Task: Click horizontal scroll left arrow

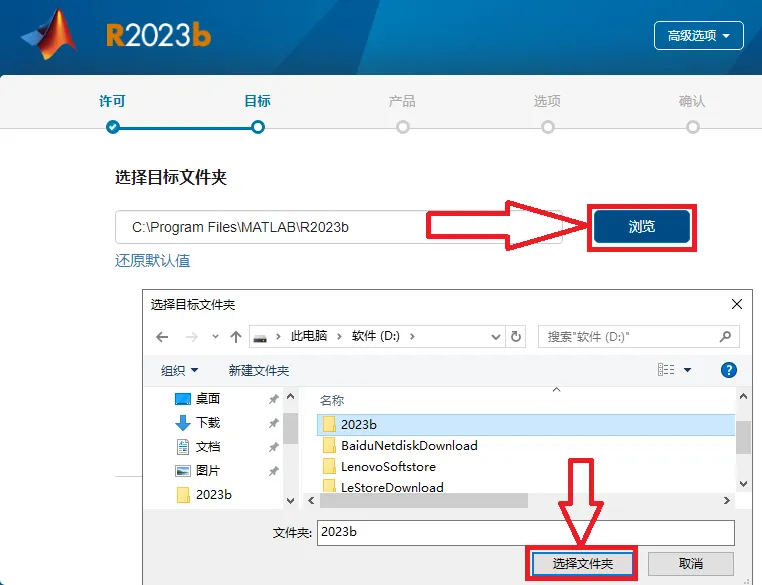Action: click(x=311, y=500)
